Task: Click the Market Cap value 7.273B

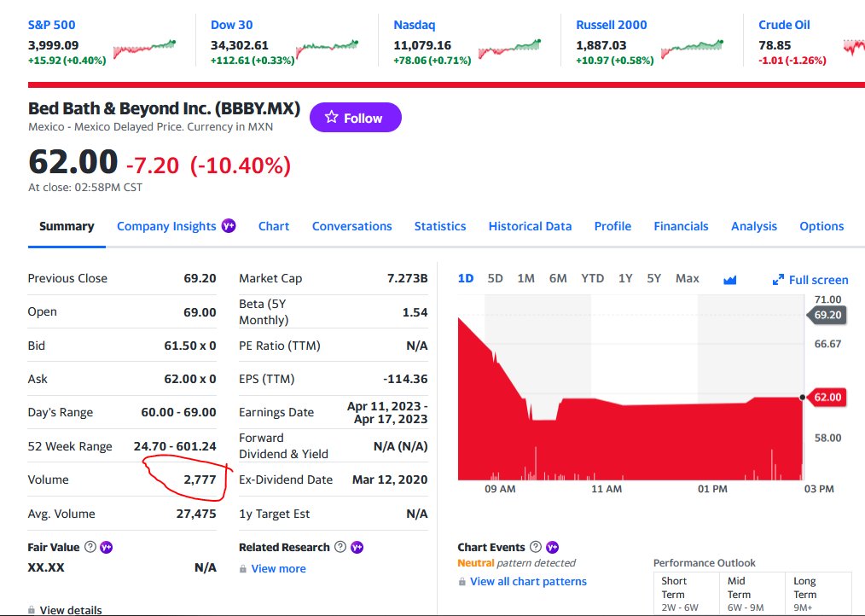Action: pos(407,278)
